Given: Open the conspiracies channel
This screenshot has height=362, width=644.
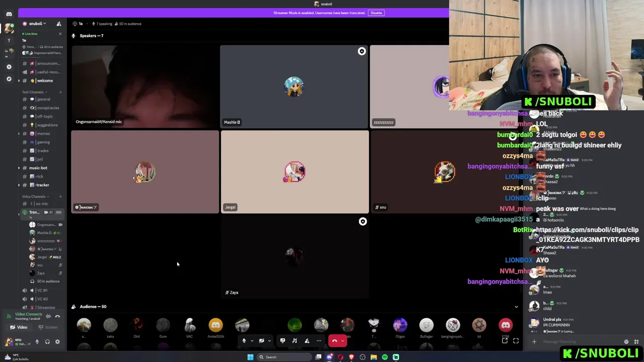Looking at the screenshot, I should point(42,108).
